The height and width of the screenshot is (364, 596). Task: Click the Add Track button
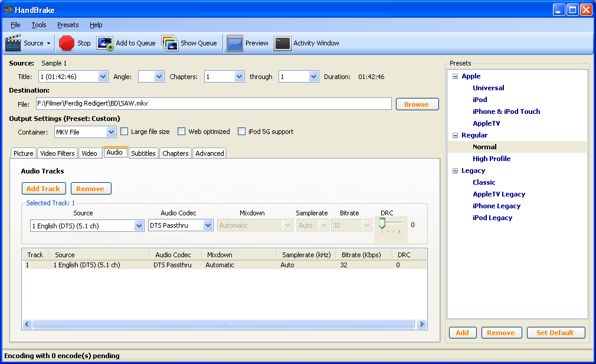point(43,188)
